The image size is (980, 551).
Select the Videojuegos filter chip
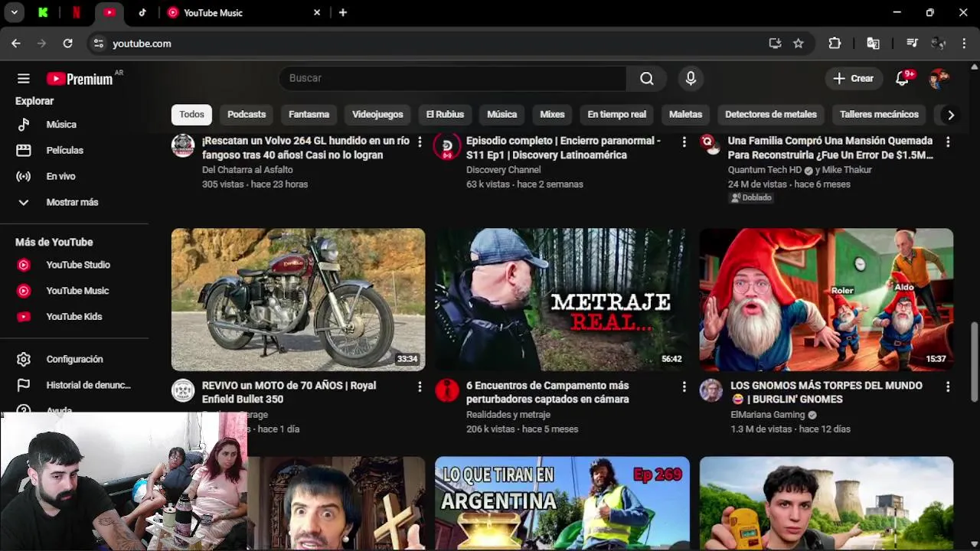pos(377,114)
